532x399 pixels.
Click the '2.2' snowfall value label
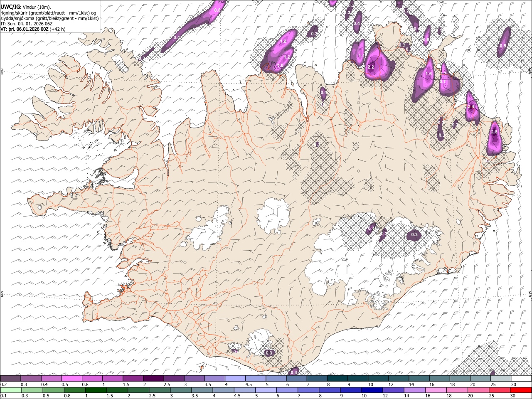click(371, 67)
